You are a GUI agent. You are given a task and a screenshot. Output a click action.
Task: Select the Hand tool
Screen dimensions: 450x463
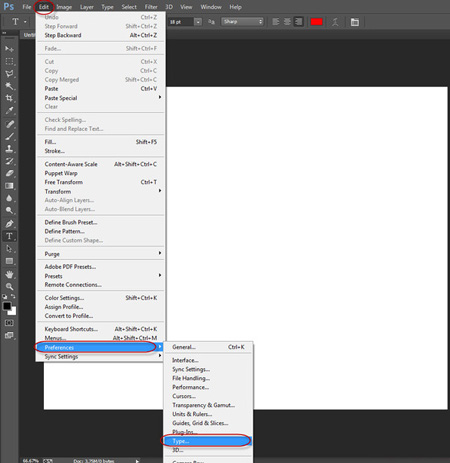9,274
